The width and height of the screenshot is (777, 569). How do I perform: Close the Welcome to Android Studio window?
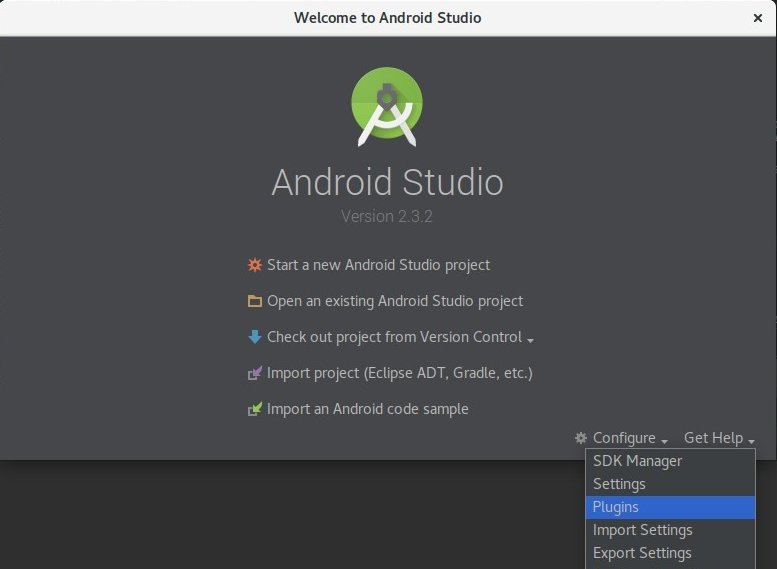click(x=758, y=18)
